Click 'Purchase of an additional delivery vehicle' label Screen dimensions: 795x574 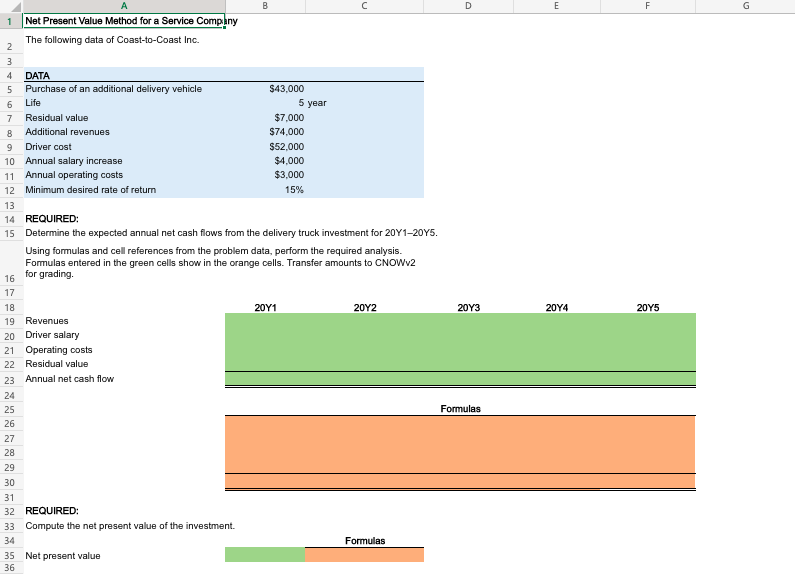pyautogui.click(x=114, y=89)
